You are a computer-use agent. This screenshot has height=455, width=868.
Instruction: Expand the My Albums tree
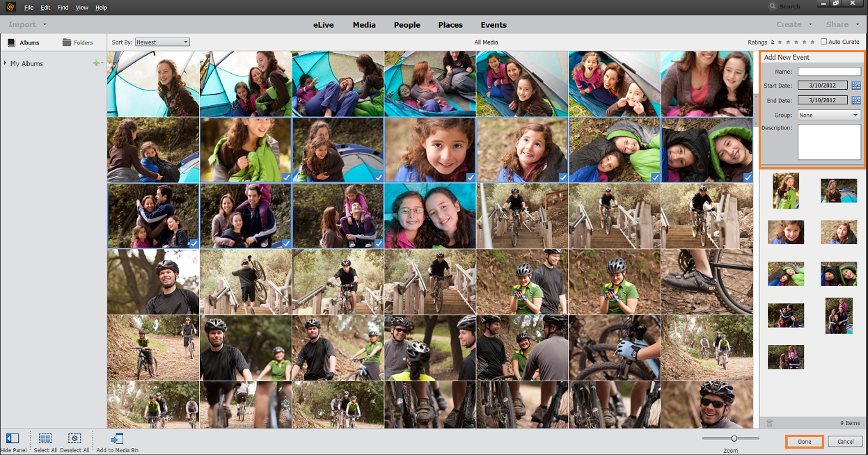(x=6, y=63)
